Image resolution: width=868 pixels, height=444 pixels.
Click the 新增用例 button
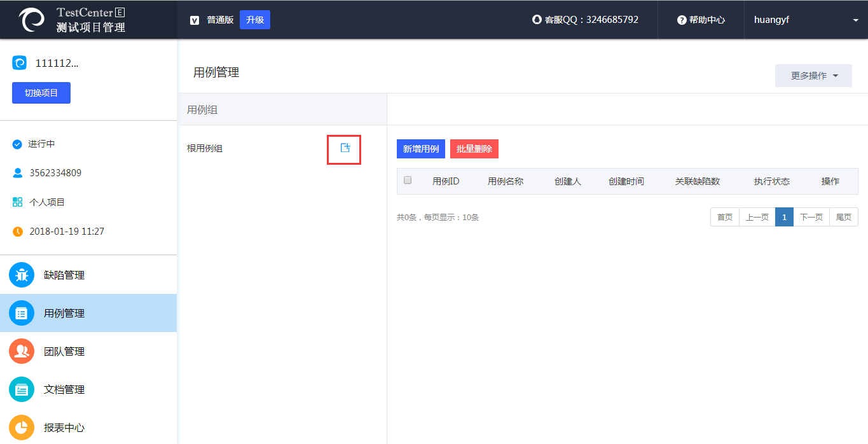point(420,149)
